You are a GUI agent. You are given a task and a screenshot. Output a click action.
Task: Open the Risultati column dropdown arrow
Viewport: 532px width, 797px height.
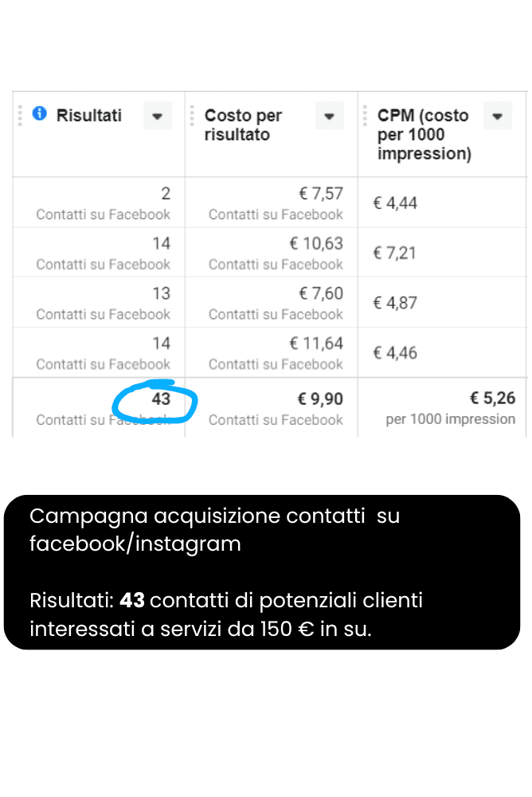click(x=158, y=116)
